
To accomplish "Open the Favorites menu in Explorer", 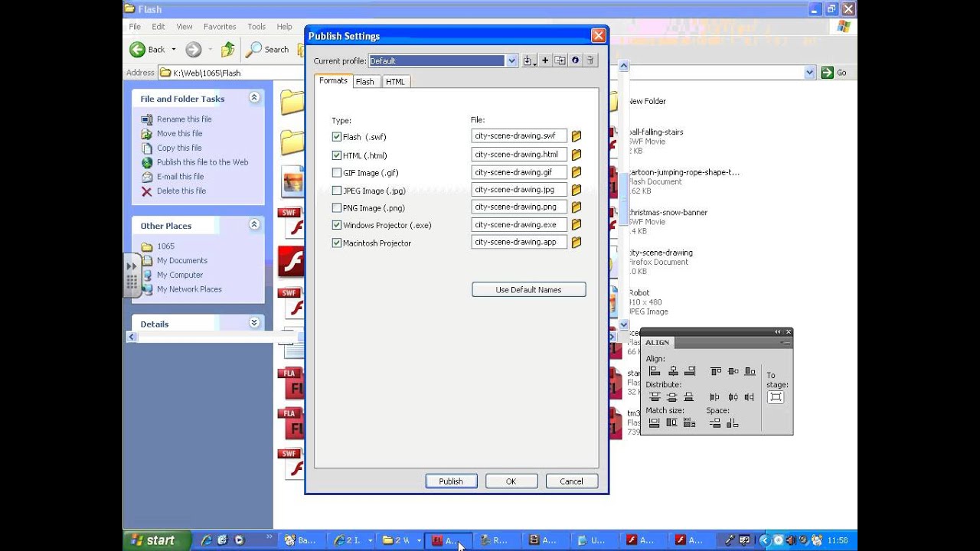I will point(220,26).
